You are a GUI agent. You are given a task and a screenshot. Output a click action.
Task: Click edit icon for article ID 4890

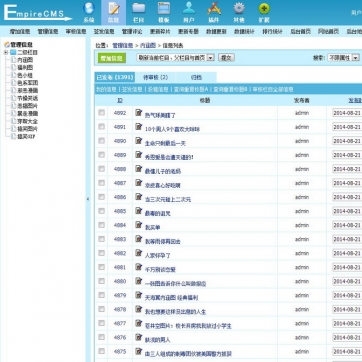point(139,141)
